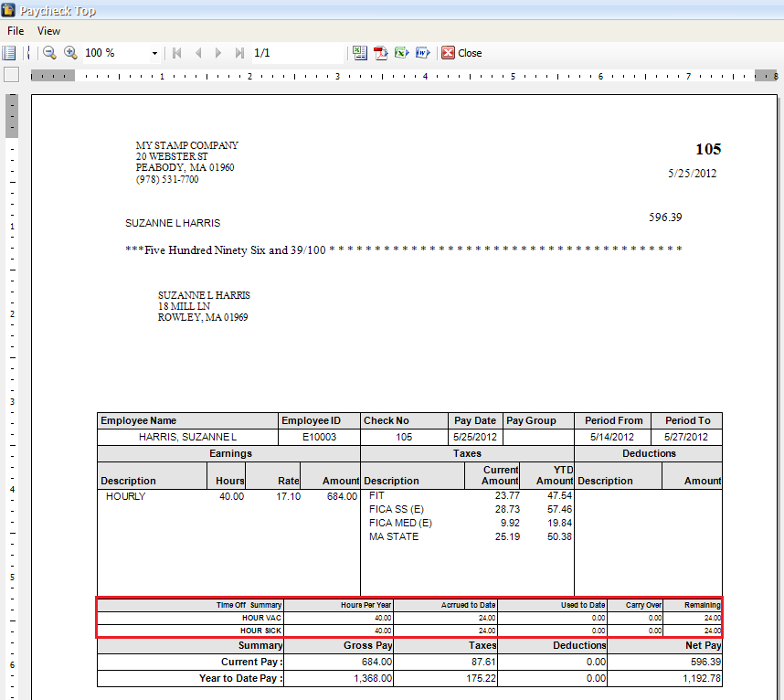Click the earnings amount 684.00 in HOURLY row
This screenshot has width=784, height=700.
[342, 496]
